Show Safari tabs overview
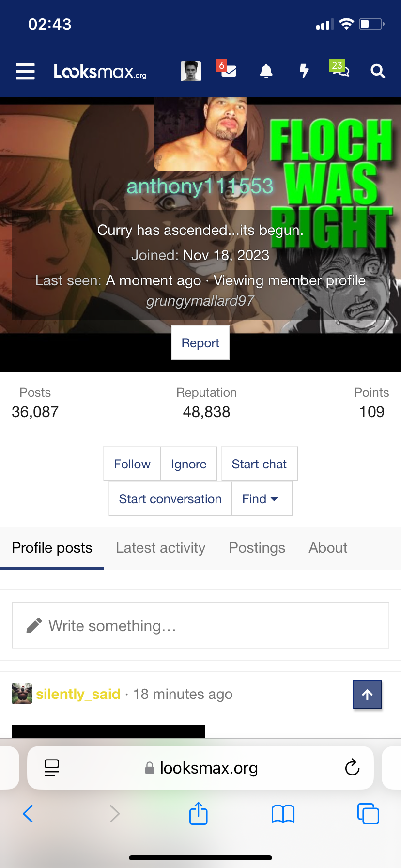The height and width of the screenshot is (868, 401). (368, 813)
